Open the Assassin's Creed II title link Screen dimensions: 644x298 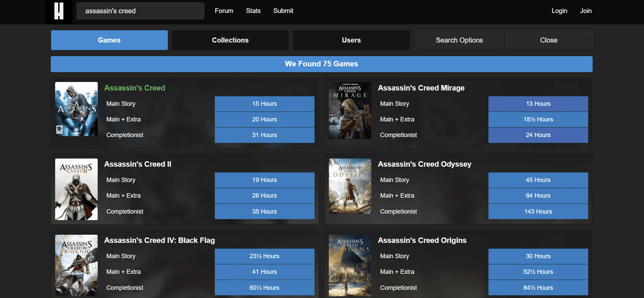(x=138, y=164)
